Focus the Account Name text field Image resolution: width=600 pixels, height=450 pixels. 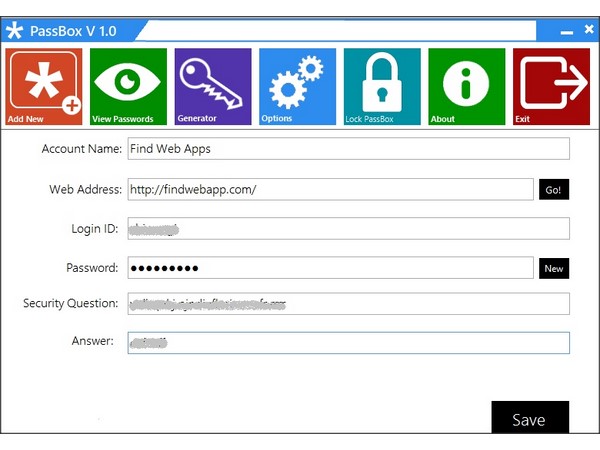[x=348, y=149]
